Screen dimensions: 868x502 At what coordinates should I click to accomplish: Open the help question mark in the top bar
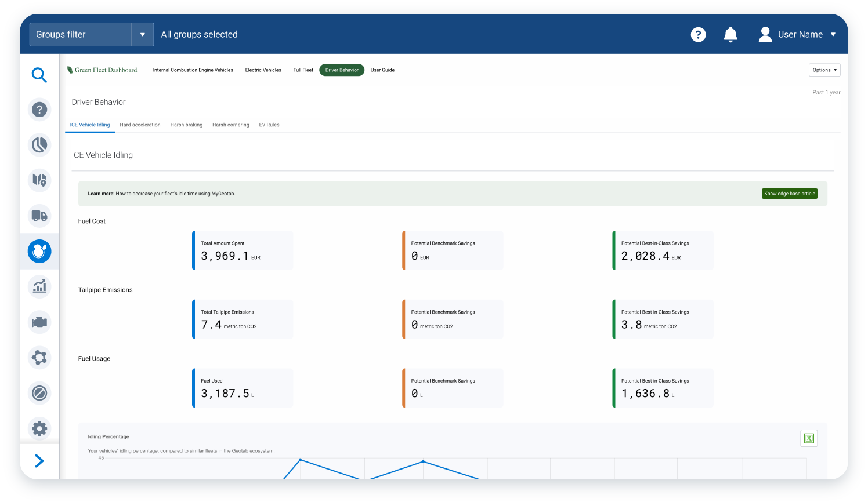coord(698,34)
